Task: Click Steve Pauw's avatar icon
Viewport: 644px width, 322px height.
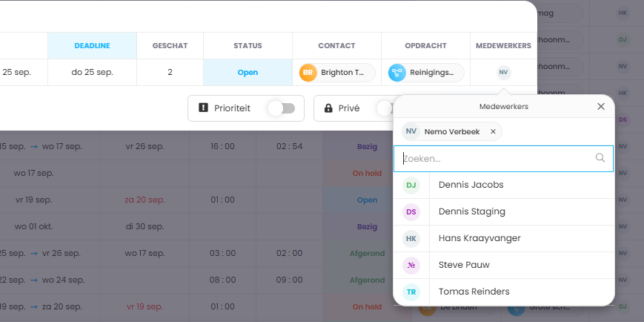Action: pos(411,265)
